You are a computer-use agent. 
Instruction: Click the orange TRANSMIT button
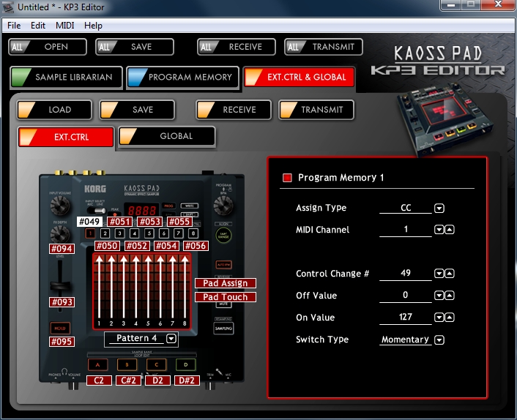[x=316, y=110]
